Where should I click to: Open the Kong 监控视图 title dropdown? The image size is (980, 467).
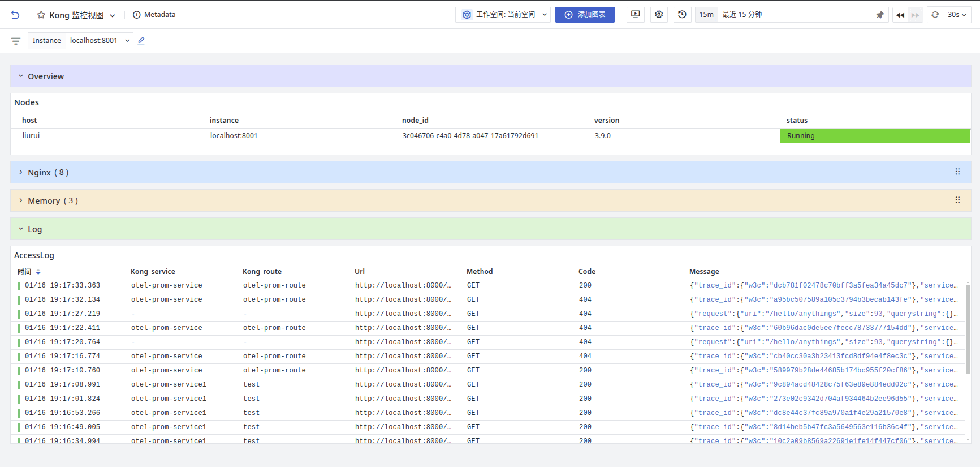[x=113, y=15]
